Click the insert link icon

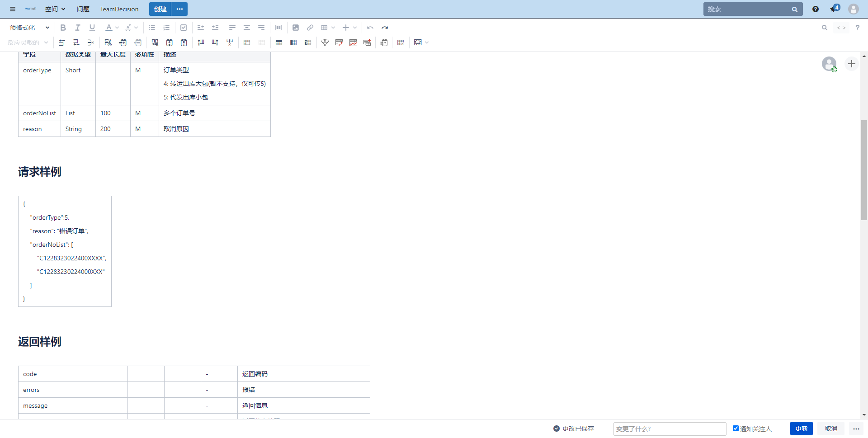point(310,28)
